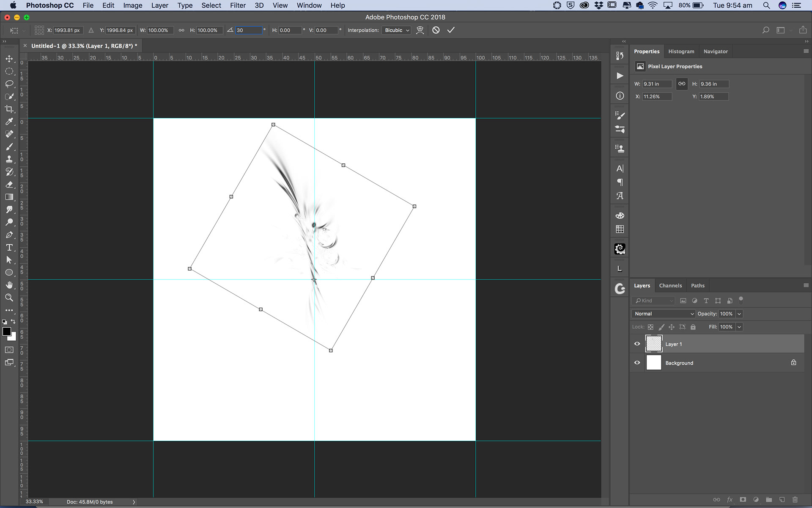Hide the Background layer eye icon
Viewport: 812px width, 508px height.
pyautogui.click(x=637, y=363)
